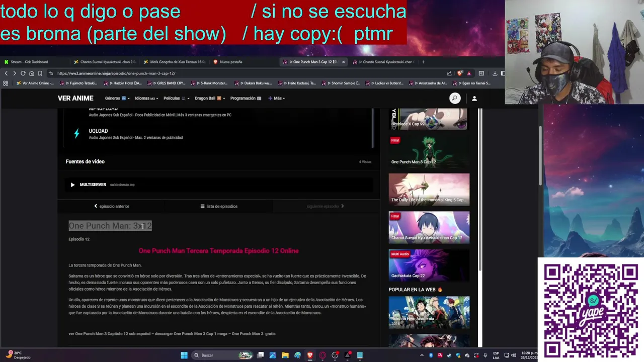Click the Brave Rewards triangle icon
This screenshot has height=362, width=644.
pos(468,73)
